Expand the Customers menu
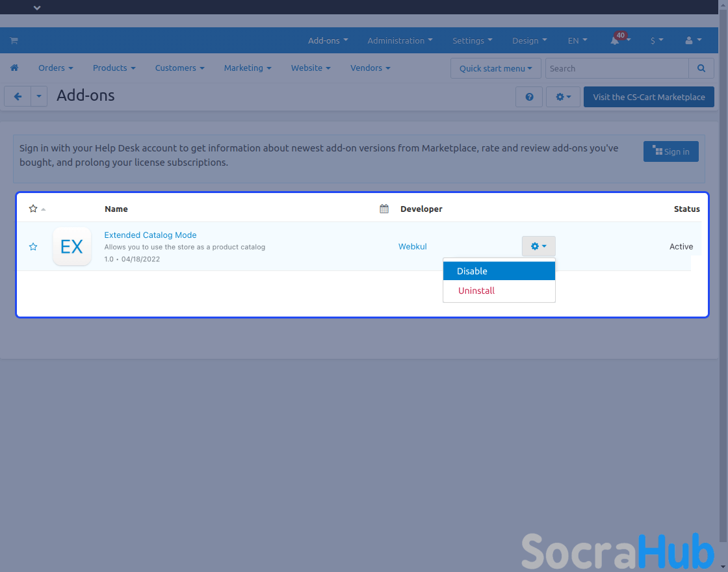The height and width of the screenshot is (572, 728). tap(179, 68)
